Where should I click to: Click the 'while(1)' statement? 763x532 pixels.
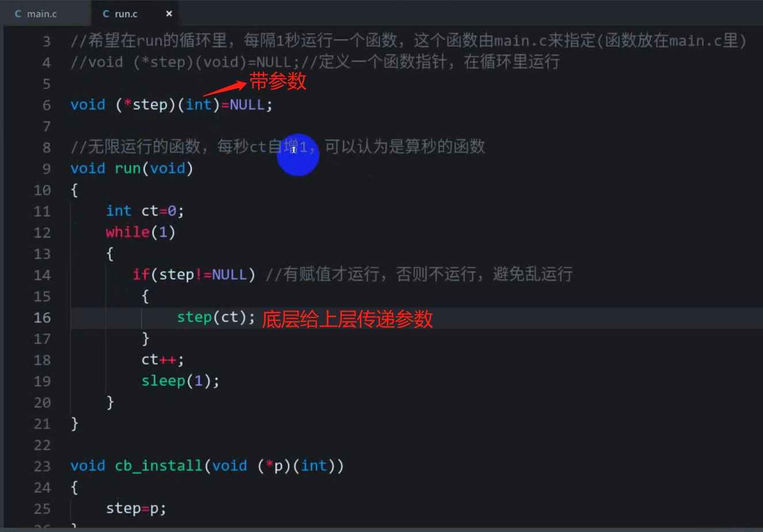point(140,232)
